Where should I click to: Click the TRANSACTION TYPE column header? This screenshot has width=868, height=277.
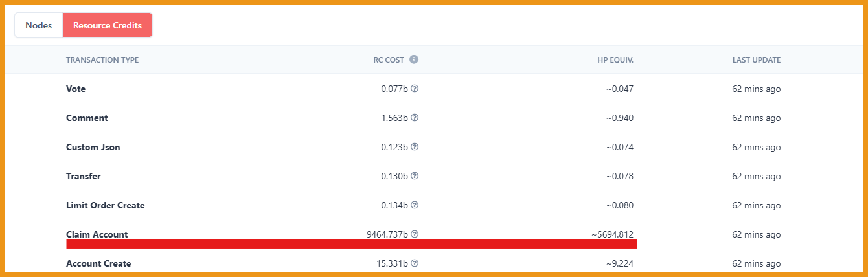point(102,60)
